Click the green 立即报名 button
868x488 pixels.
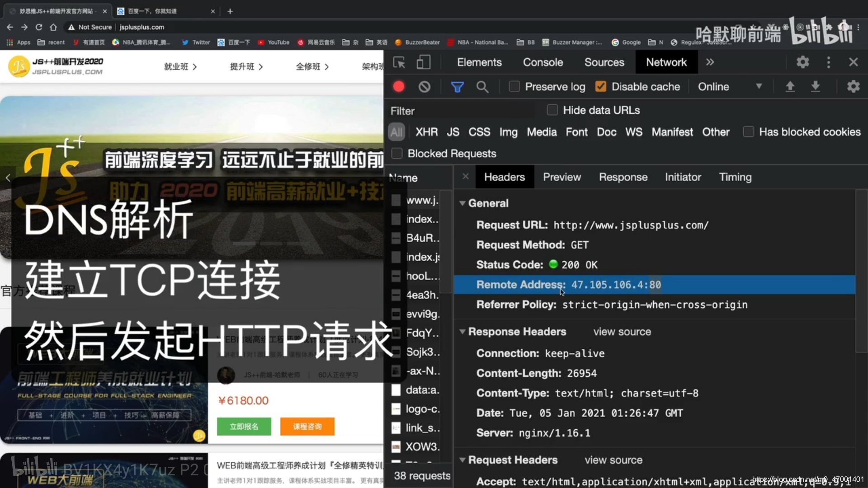tap(244, 426)
